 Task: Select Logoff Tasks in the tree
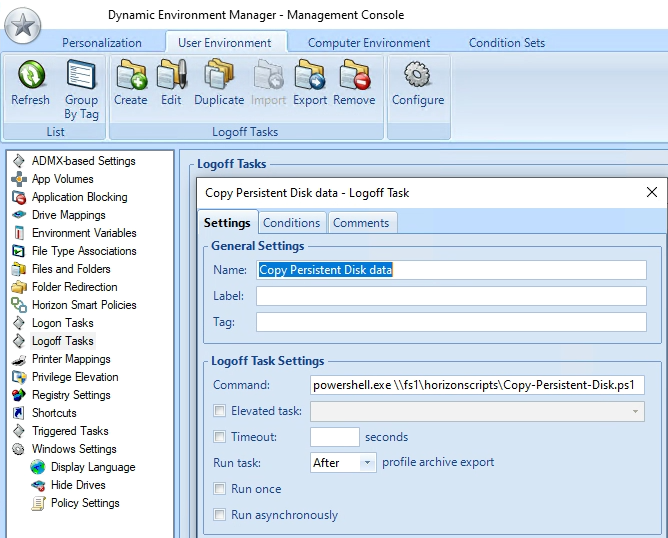click(63, 341)
